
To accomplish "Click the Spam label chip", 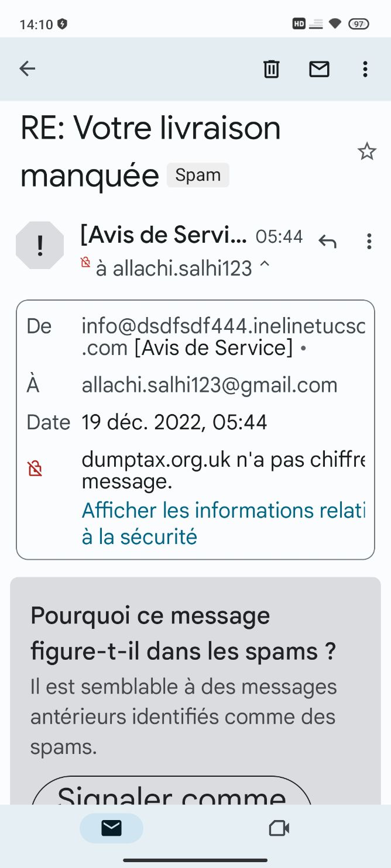I will tap(198, 175).
